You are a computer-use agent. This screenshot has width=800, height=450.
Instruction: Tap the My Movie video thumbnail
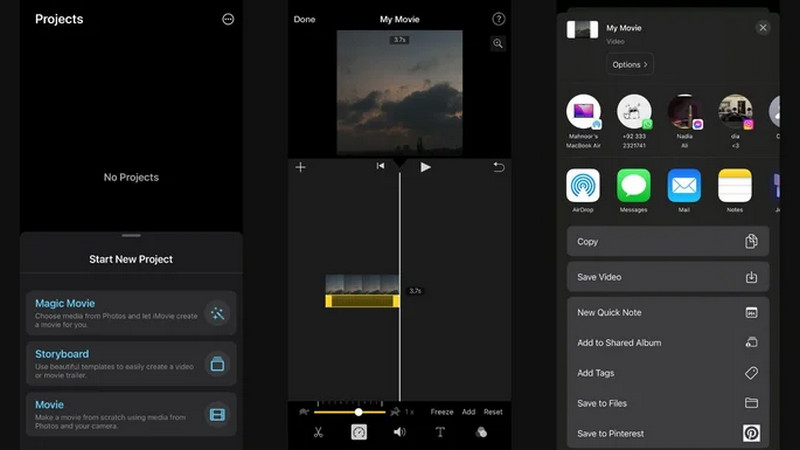point(582,30)
